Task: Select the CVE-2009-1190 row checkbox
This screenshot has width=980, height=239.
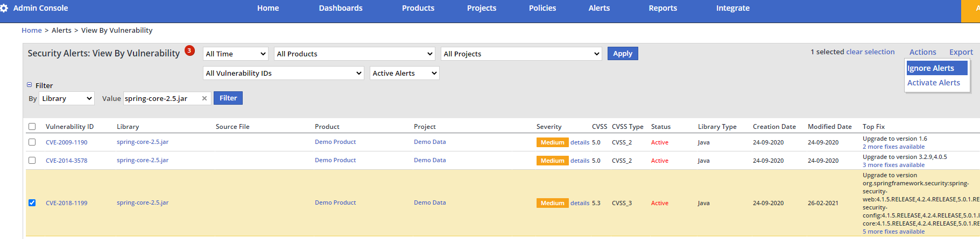Action: [32, 142]
